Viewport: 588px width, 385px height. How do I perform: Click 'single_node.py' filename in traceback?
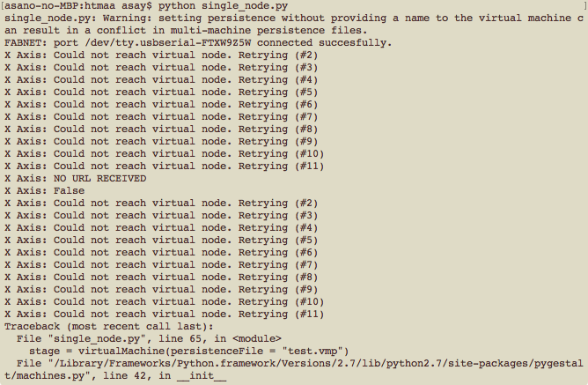97,339
